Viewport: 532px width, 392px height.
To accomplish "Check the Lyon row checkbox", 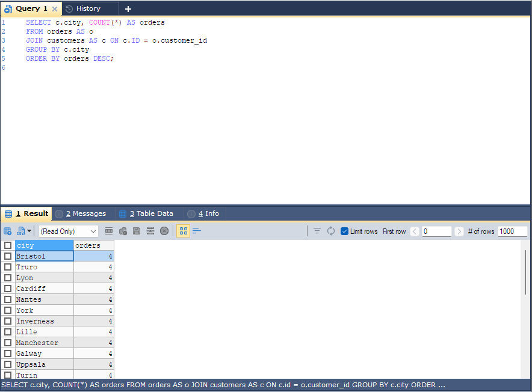I will [x=8, y=278].
